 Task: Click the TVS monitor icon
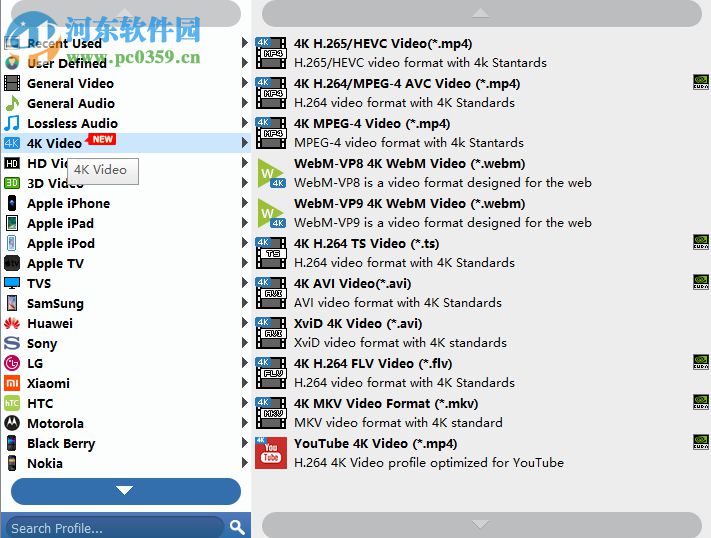pos(12,283)
